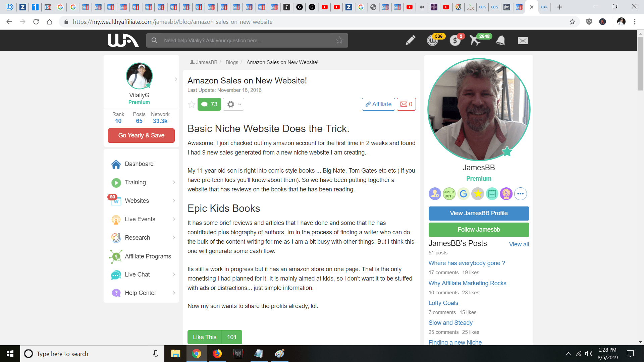Open the Help Center menu item

click(x=141, y=293)
